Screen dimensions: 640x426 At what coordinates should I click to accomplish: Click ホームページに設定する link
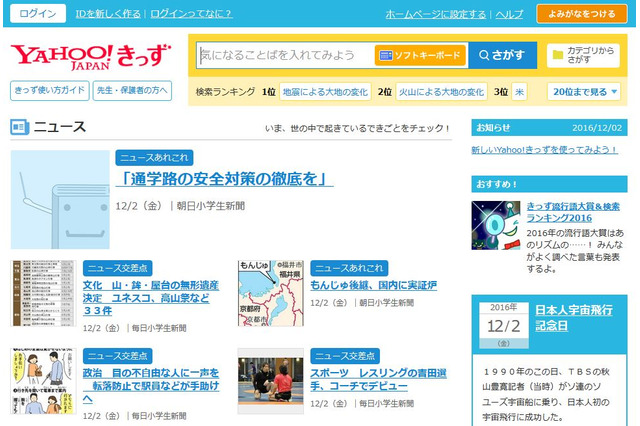click(x=436, y=14)
